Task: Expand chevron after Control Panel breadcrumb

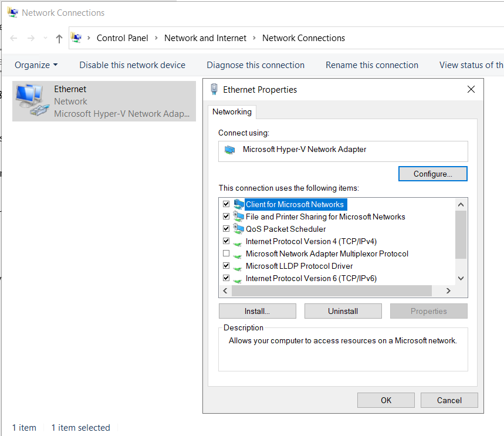Action: pyautogui.click(x=156, y=38)
